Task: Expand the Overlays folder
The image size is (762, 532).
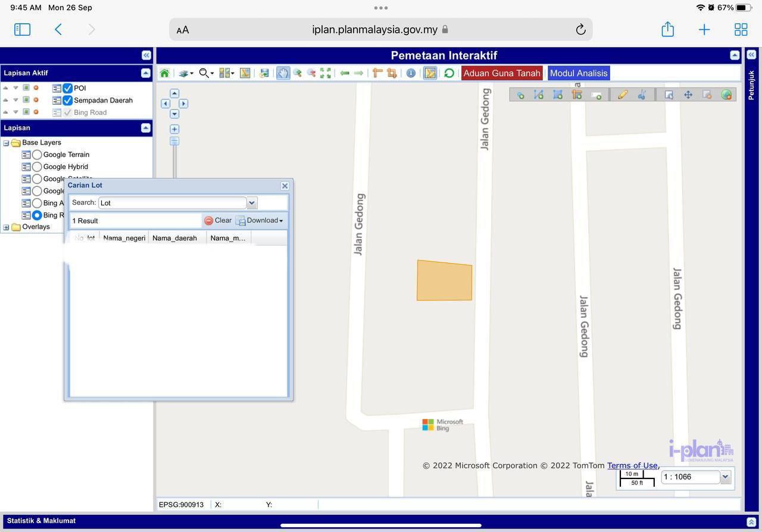Action: (7, 227)
